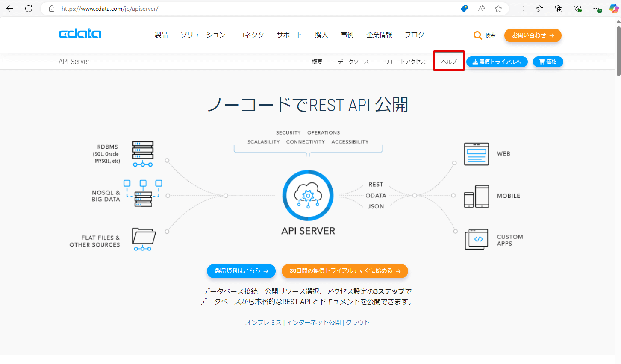Open the 企業情報 menu
This screenshot has width=621, height=364.
pos(379,35)
